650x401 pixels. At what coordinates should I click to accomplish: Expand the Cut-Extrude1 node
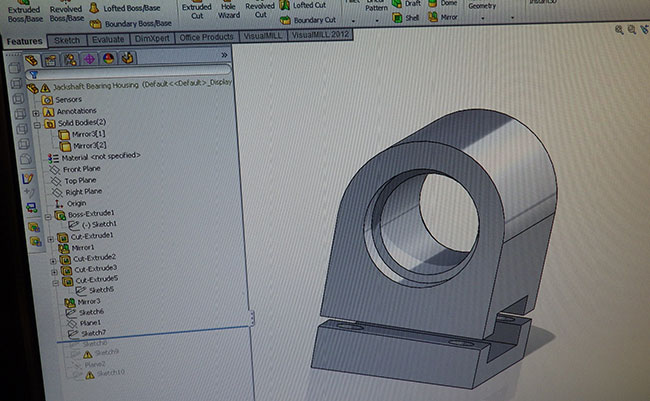click(x=51, y=239)
